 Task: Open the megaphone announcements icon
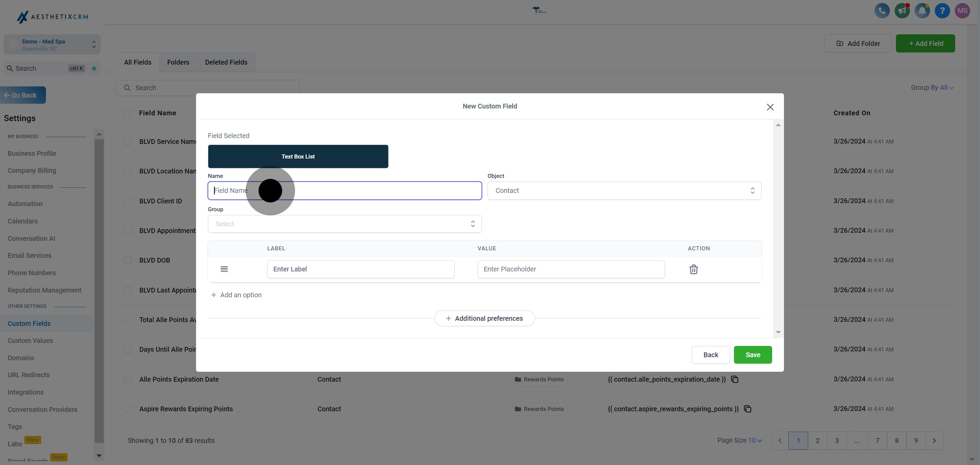pos(902,11)
